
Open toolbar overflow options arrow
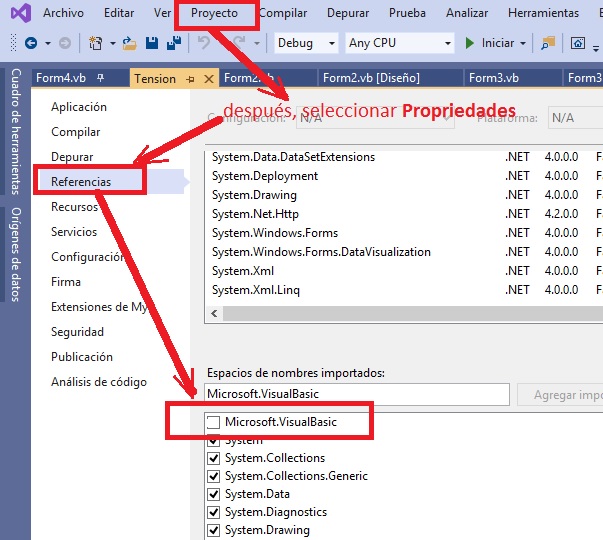click(596, 48)
